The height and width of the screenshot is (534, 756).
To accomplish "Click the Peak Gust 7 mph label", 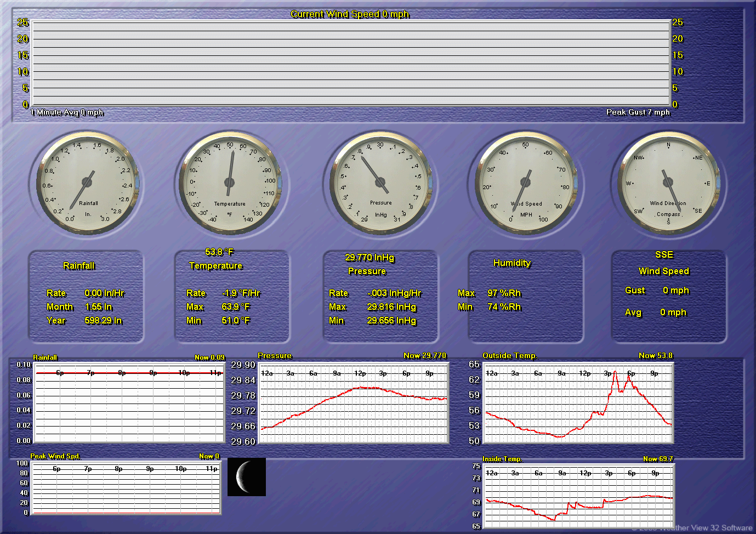I will [x=638, y=112].
